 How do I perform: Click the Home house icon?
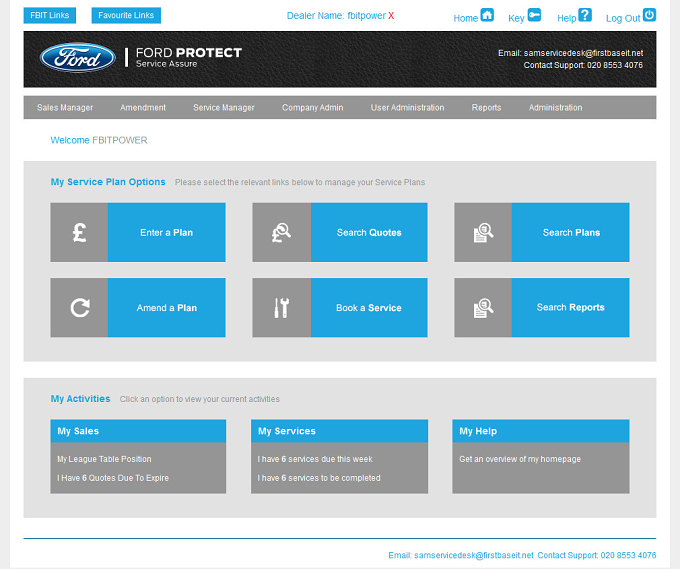[487, 15]
